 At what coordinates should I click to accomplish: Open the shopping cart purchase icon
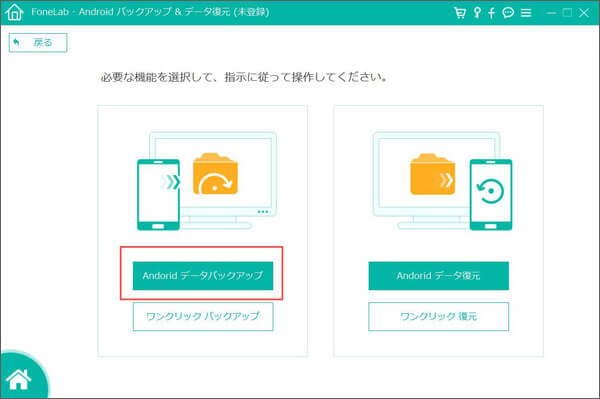pos(460,13)
